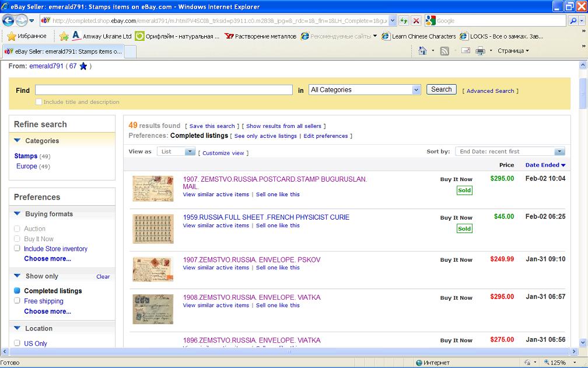Click Customize view link
The image size is (588, 368).
(x=223, y=153)
